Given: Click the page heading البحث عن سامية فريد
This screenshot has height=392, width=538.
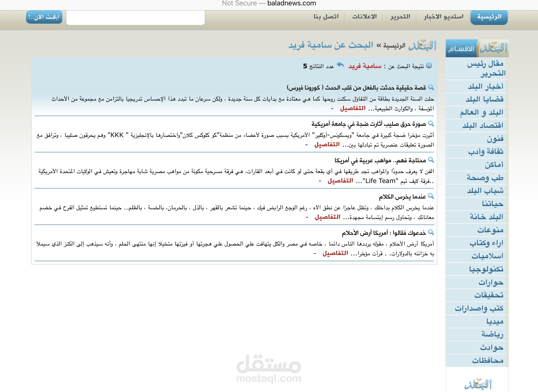Looking at the screenshot, I should click(331, 45).
